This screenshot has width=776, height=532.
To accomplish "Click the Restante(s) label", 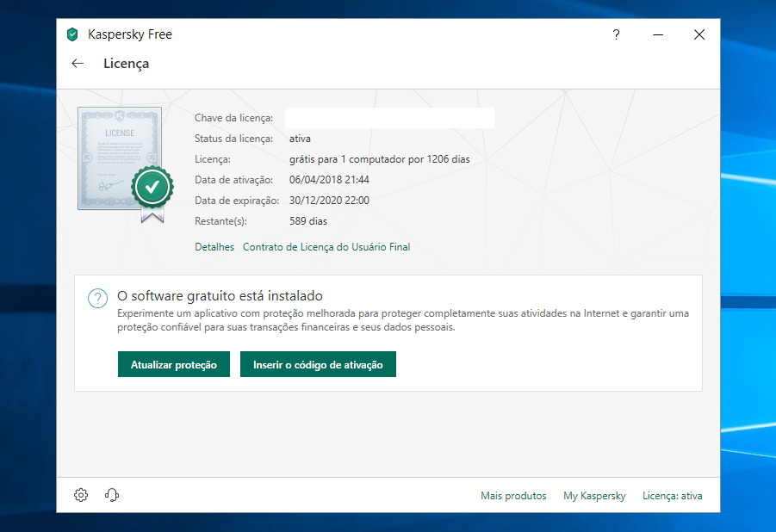I will click(x=220, y=221).
